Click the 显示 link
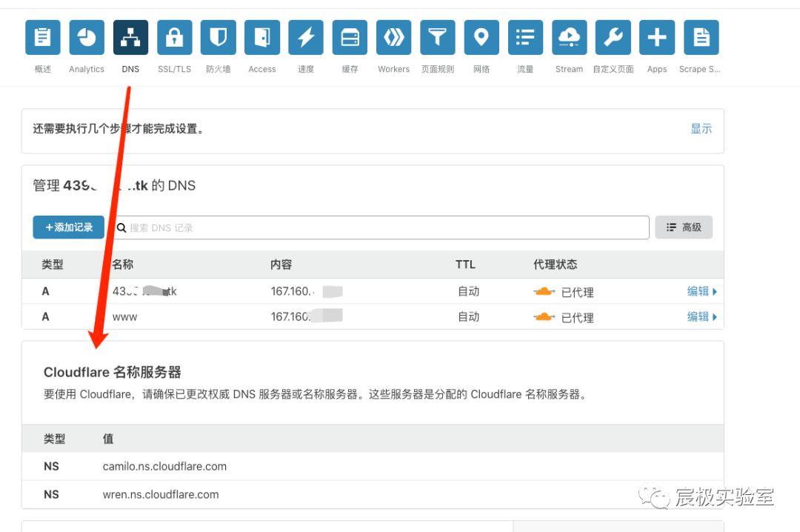This screenshot has width=800, height=532. point(701,129)
